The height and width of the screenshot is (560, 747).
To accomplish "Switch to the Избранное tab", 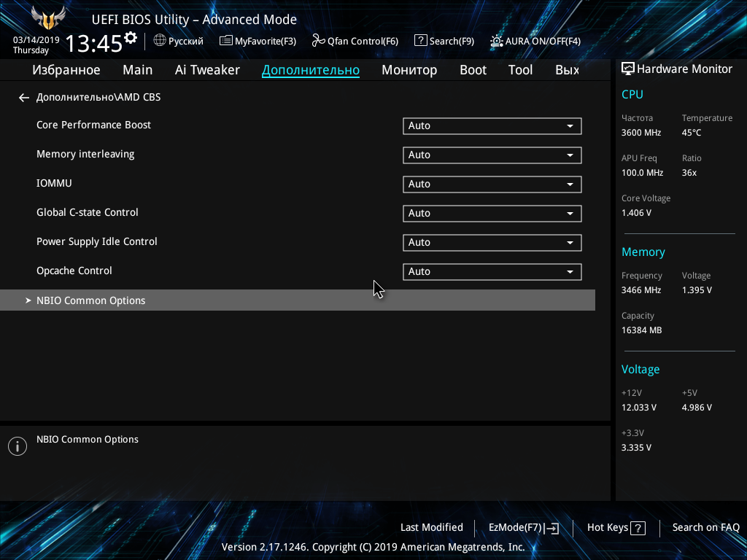I will point(66,70).
